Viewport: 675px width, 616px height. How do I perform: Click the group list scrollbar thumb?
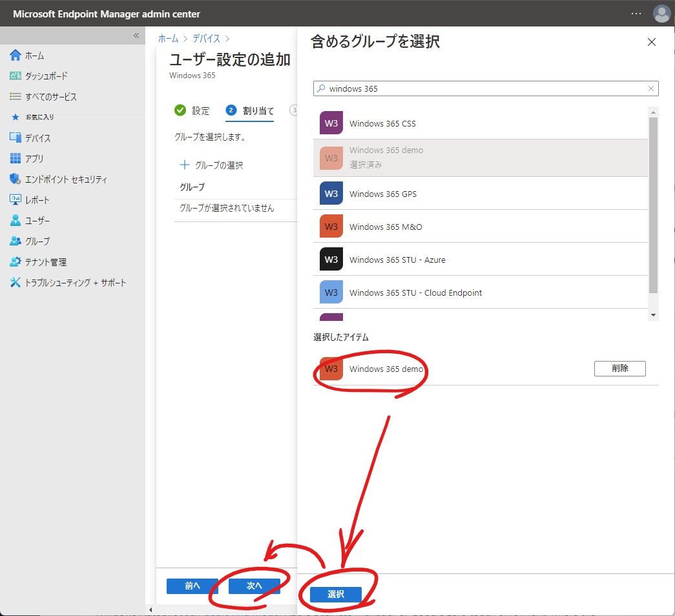pyautogui.click(x=653, y=205)
